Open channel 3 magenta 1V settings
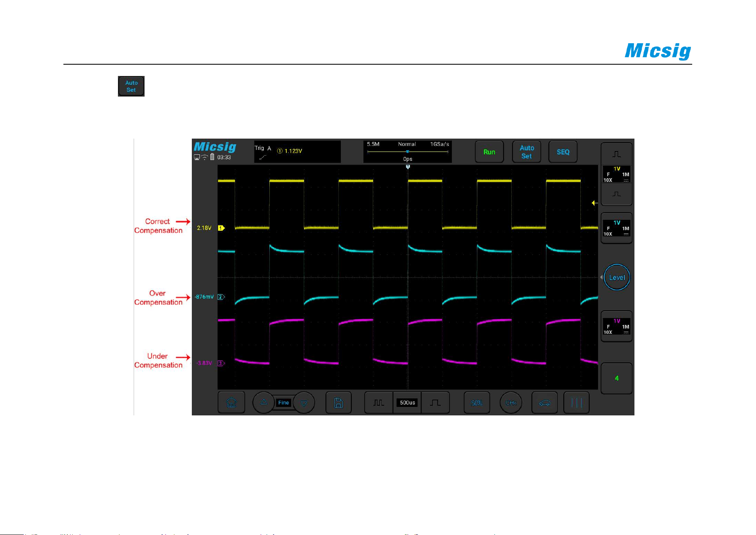The image size is (756, 535). 617,326
